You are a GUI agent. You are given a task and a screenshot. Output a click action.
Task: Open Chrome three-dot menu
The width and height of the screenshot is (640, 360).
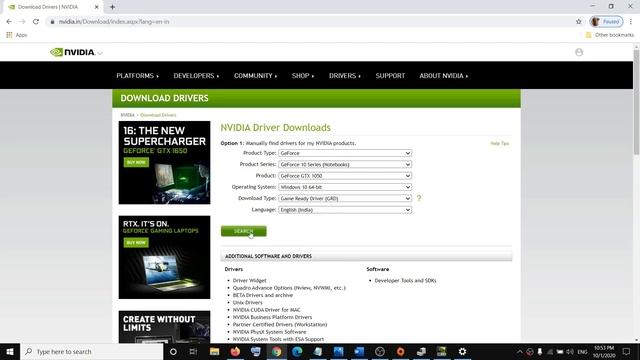(631, 22)
